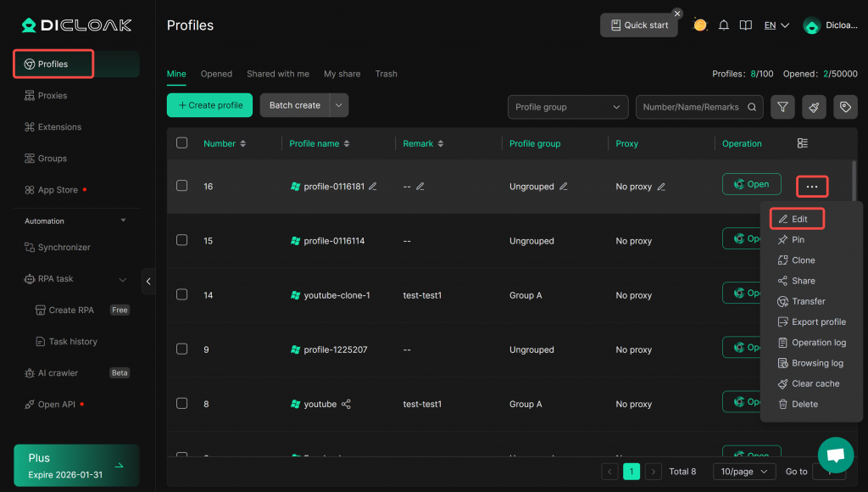Screen dimensions: 868x492
Task: Tick the checkbox for profile number 15
Action: (181, 240)
